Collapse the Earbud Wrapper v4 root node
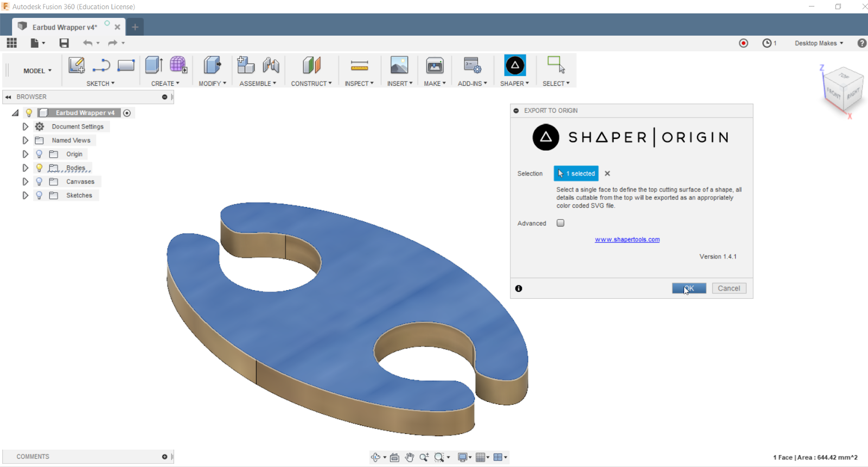Image resolution: width=868 pixels, height=467 pixels. tap(15, 113)
